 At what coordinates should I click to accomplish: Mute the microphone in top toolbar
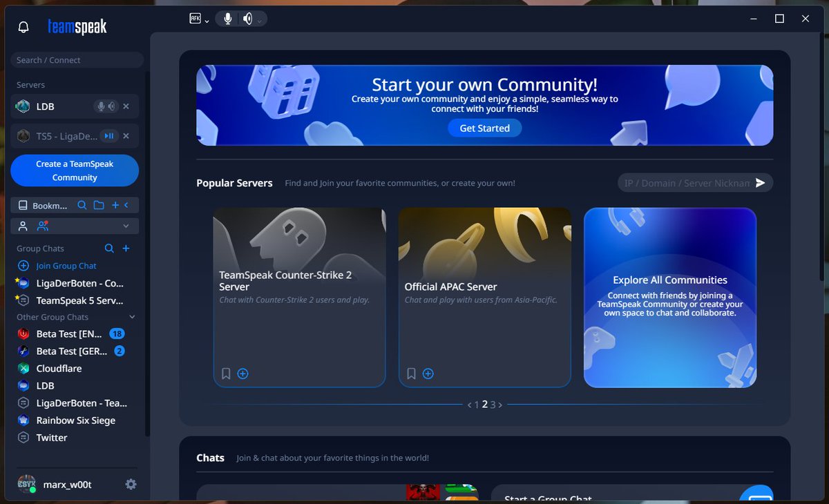(227, 19)
